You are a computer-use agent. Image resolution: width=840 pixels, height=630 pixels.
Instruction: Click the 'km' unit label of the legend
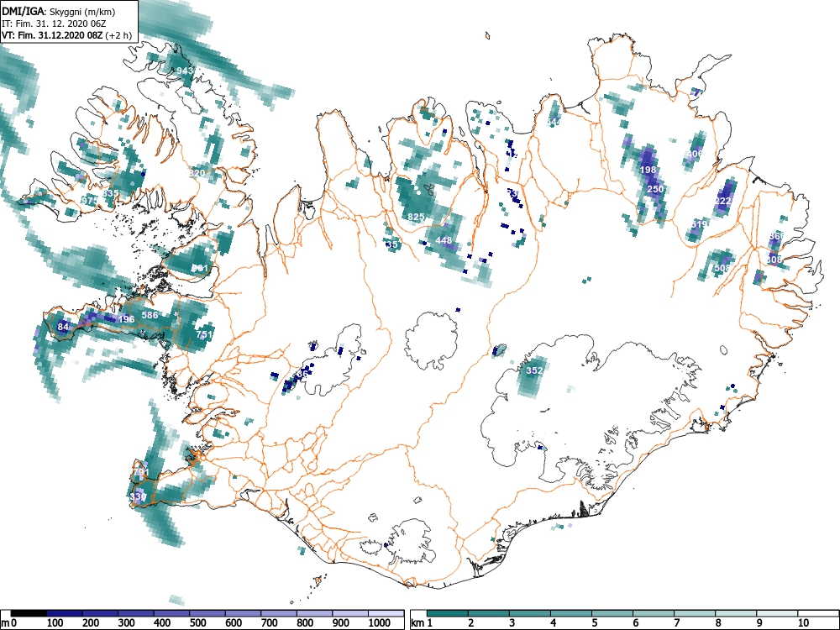(x=417, y=623)
